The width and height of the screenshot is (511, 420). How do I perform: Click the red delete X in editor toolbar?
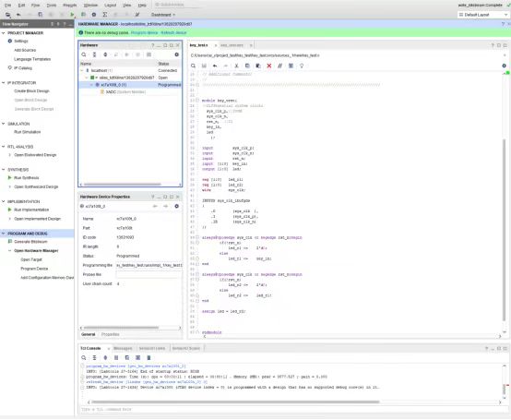[x=269, y=66]
